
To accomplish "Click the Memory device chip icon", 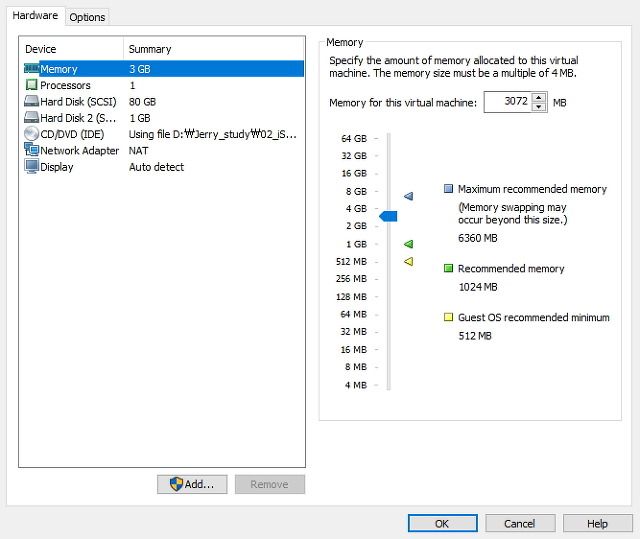I will [31, 68].
